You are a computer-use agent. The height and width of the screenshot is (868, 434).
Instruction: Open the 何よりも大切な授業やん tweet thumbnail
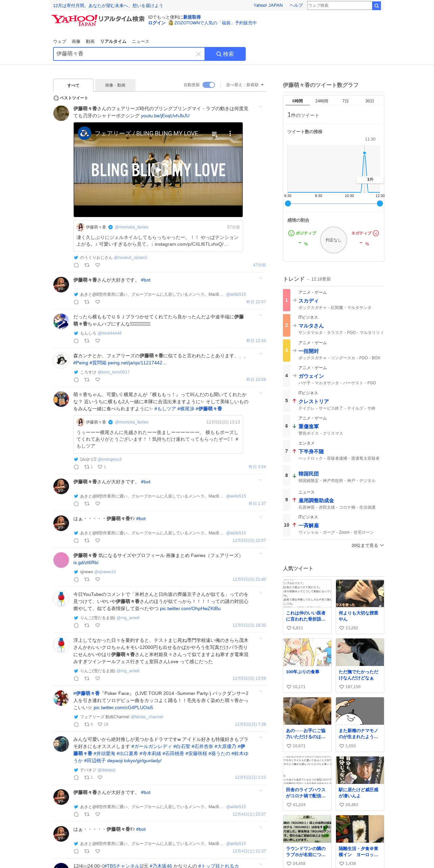click(360, 593)
